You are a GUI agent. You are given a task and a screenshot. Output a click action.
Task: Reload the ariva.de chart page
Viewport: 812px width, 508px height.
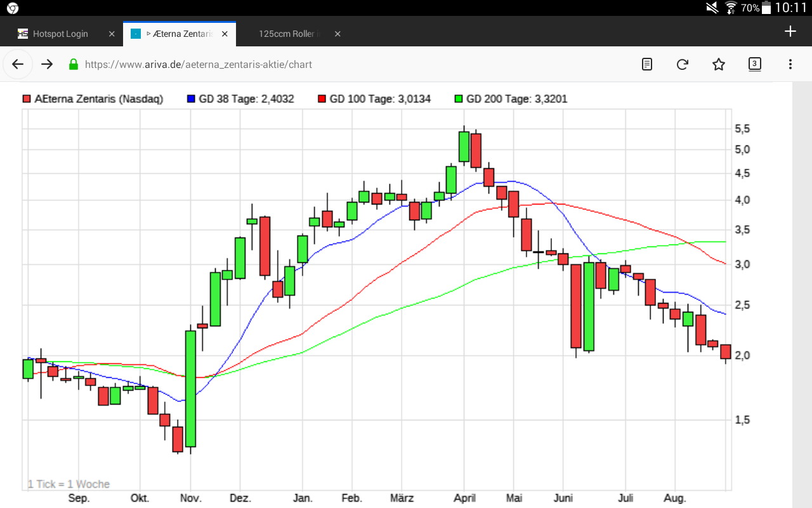683,64
